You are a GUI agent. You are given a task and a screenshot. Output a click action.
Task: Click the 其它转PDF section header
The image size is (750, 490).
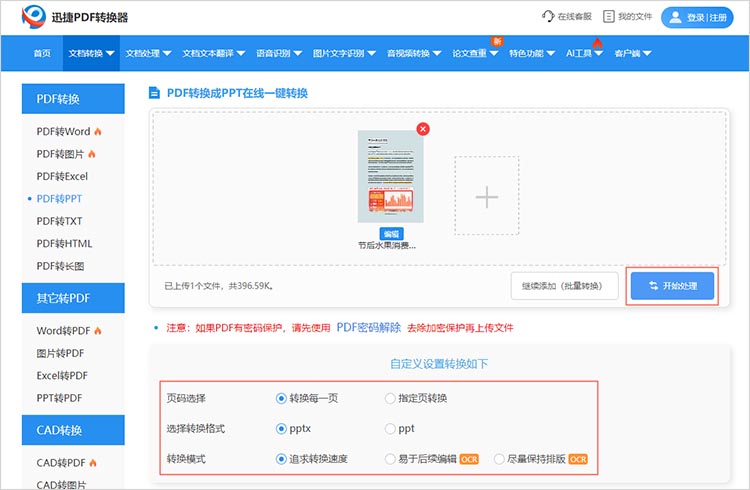point(73,298)
